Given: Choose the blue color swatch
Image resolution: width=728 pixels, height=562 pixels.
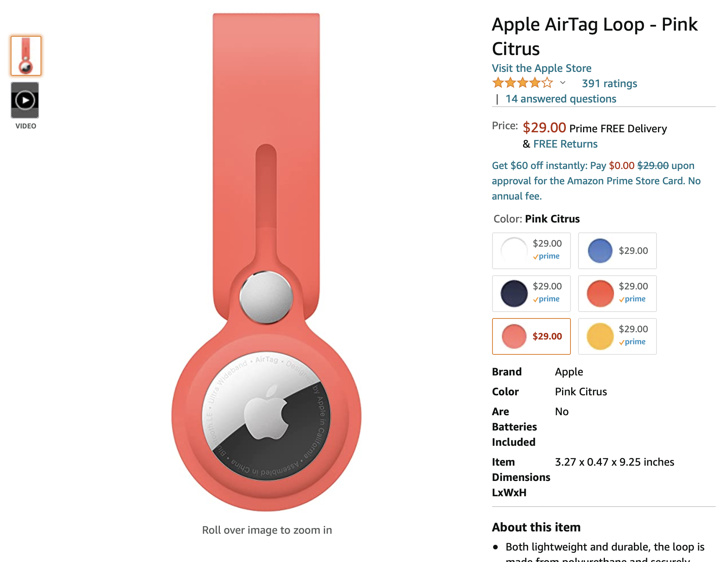Looking at the screenshot, I should click(x=600, y=250).
